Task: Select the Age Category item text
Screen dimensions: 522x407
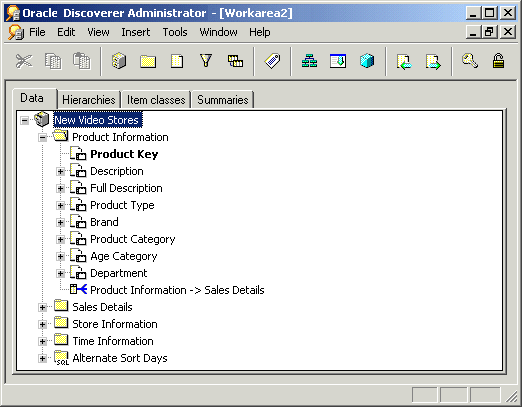Action: (124, 256)
